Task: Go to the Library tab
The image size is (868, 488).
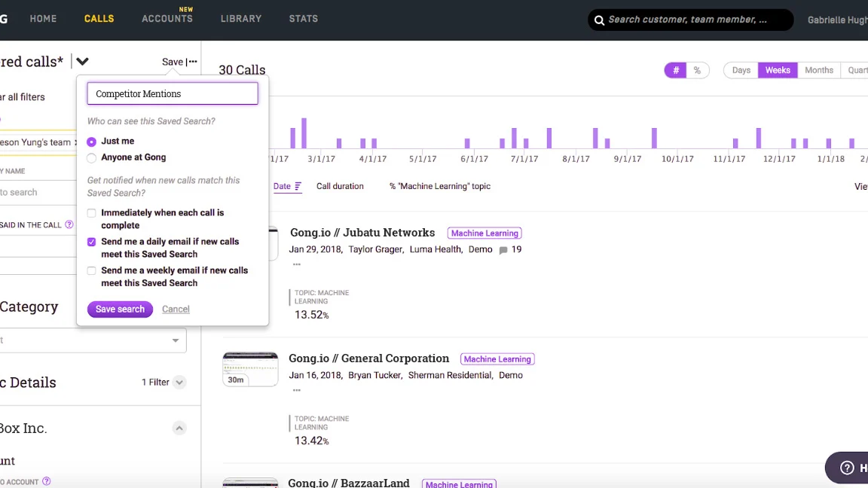Action: point(240,19)
